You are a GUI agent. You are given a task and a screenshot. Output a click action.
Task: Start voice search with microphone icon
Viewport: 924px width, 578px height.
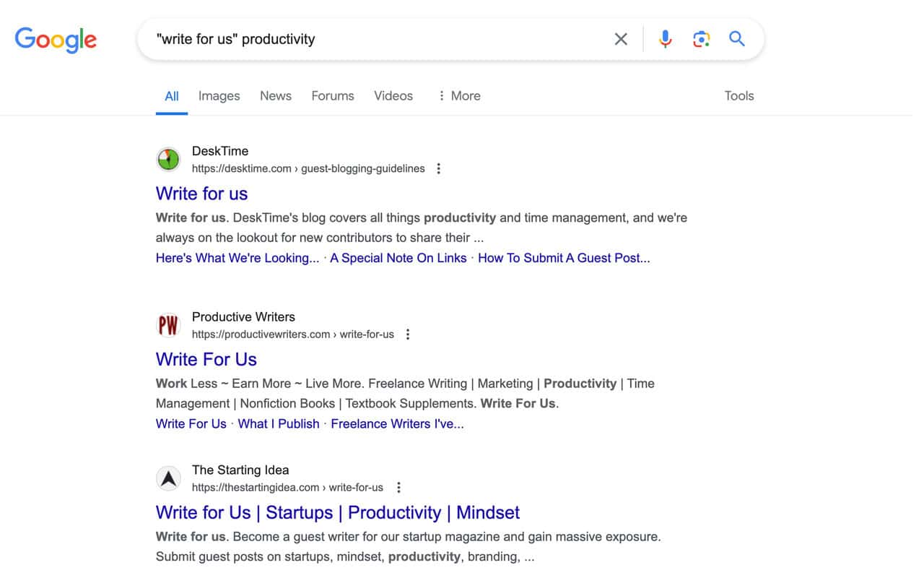666,39
